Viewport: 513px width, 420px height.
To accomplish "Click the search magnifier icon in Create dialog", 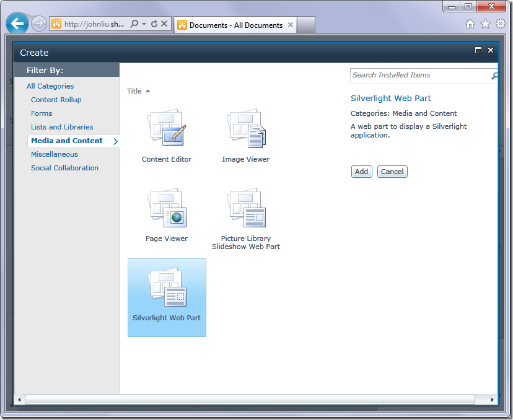I will pos(494,76).
